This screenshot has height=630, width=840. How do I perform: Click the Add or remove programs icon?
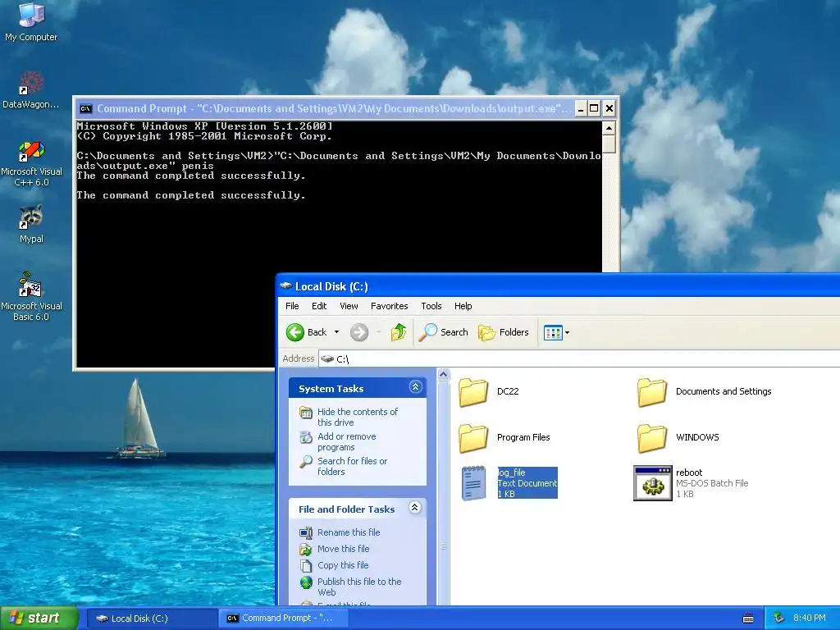coord(306,438)
